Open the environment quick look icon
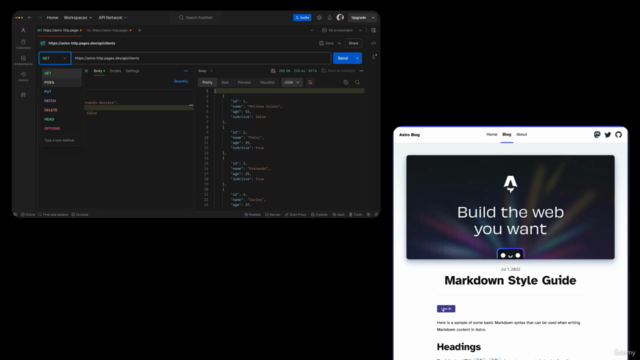Screen dimensions: 640x360 tap(373, 30)
